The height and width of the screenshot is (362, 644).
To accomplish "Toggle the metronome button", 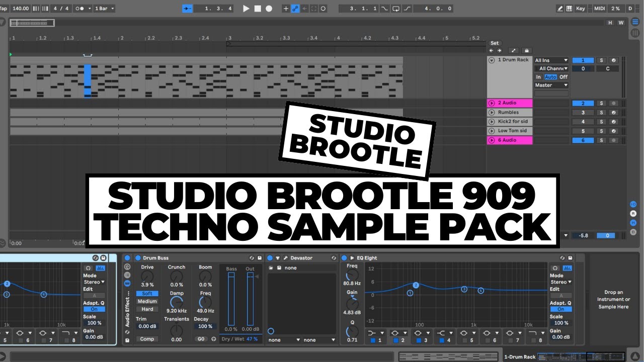I will [x=80, y=9].
